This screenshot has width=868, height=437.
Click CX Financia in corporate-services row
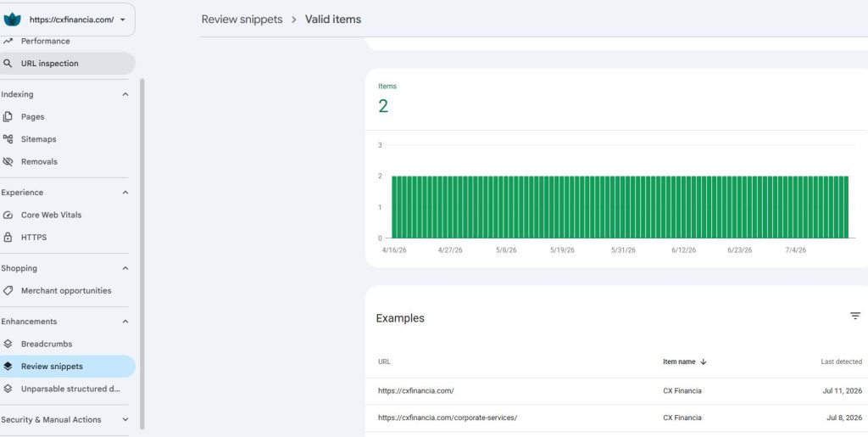[x=682, y=417]
